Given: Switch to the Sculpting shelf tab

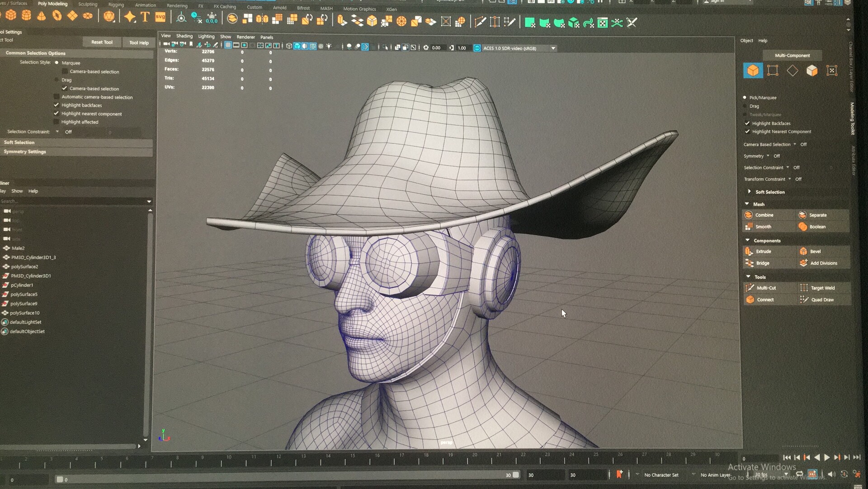Looking at the screenshot, I should click(x=87, y=4).
